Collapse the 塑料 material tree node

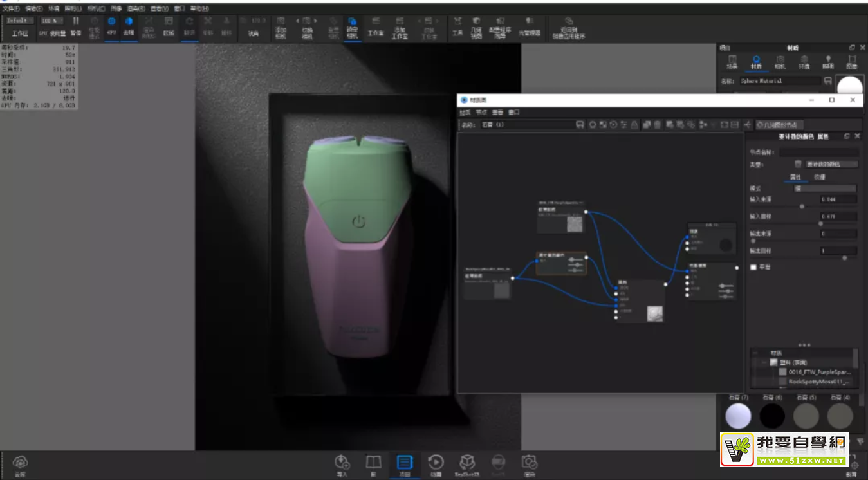(764, 362)
